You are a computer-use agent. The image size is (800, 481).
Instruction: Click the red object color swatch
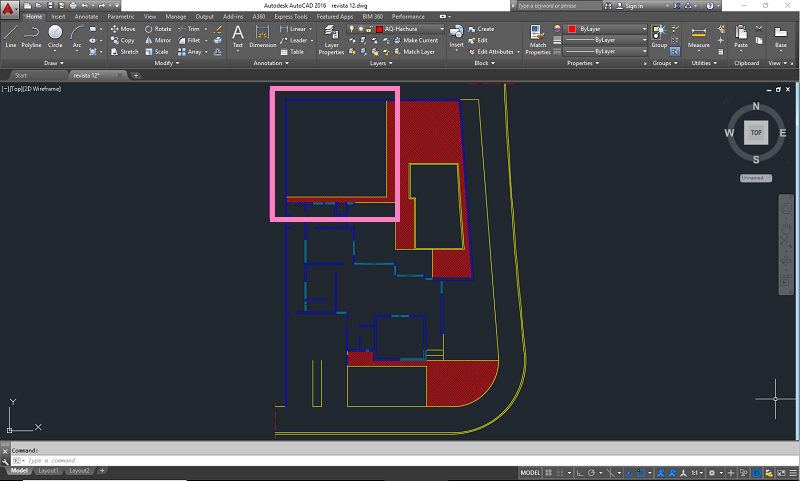pos(572,29)
